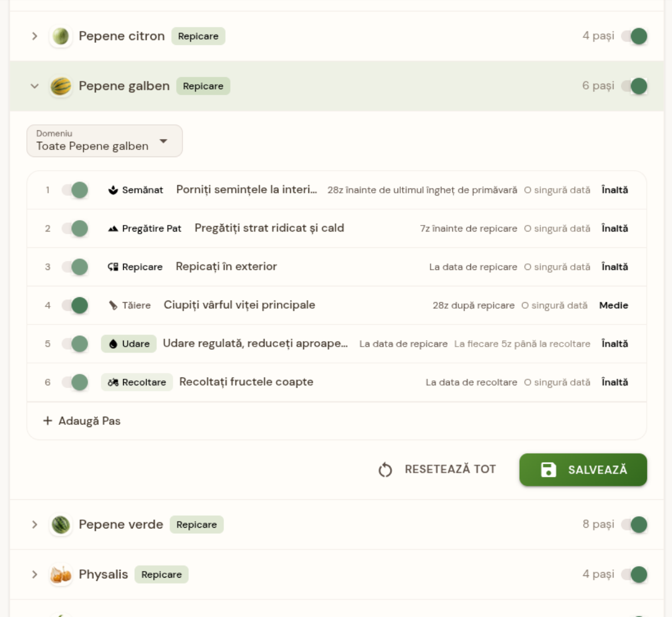This screenshot has height=617, width=672.
Task: Disable step 5 Udare toggle
Action: click(75, 344)
